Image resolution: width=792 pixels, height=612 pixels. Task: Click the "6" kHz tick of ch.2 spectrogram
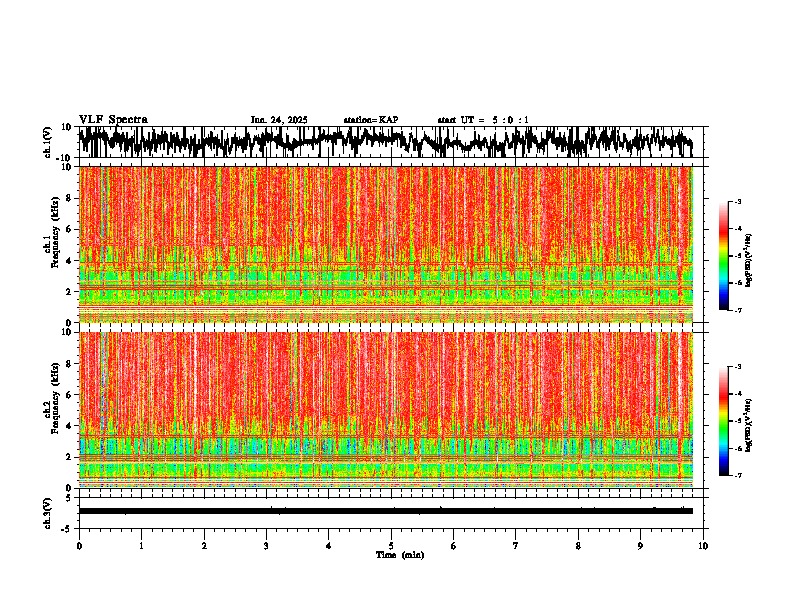pos(69,395)
